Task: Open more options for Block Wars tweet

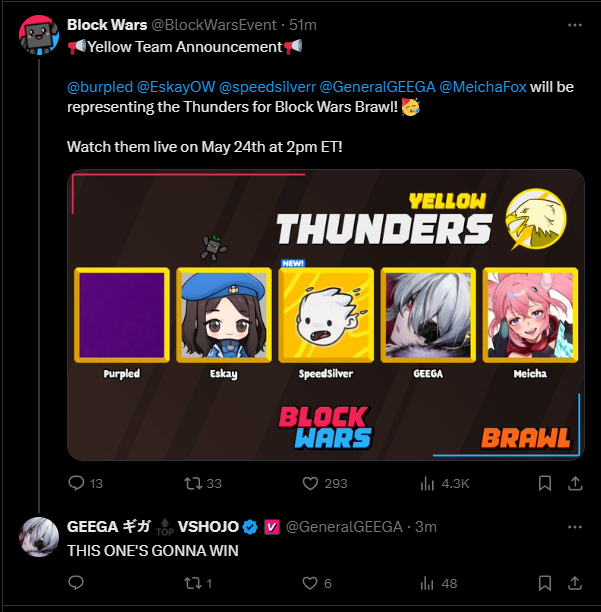Action: (x=575, y=25)
